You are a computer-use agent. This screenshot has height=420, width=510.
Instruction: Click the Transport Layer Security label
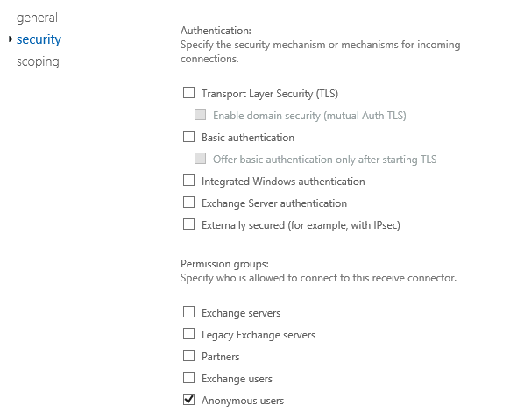pos(270,94)
